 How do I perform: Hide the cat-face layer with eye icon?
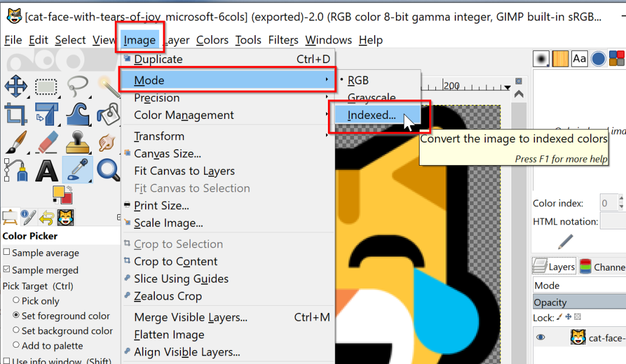(540, 337)
